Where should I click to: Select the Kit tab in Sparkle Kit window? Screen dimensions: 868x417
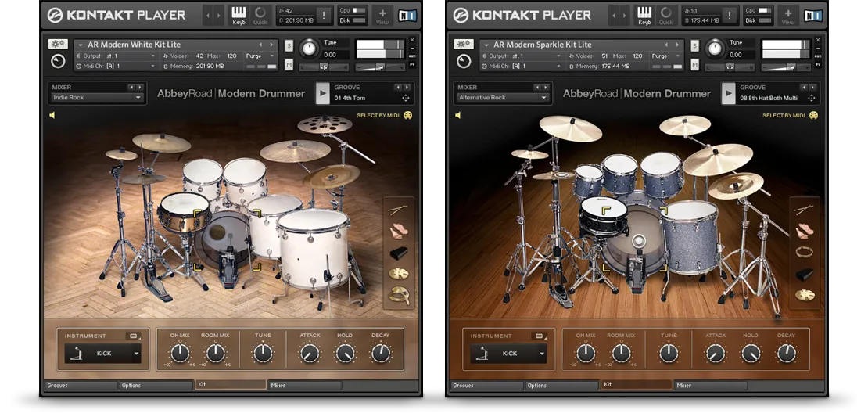click(637, 385)
